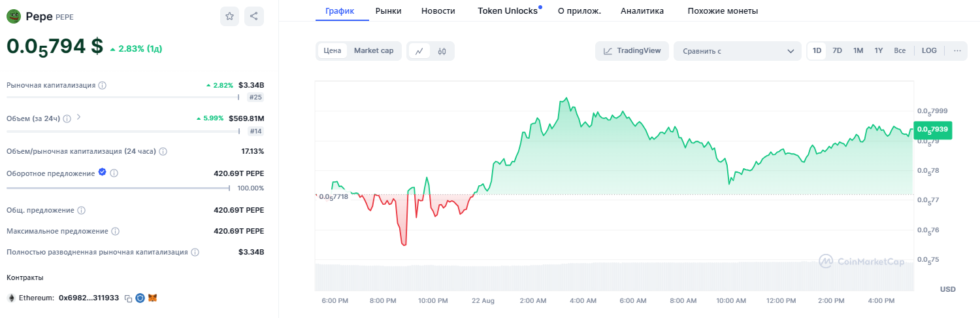Image resolution: width=980 pixels, height=318 pixels.
Task: Toggle chart to Market cap view
Action: point(373,51)
